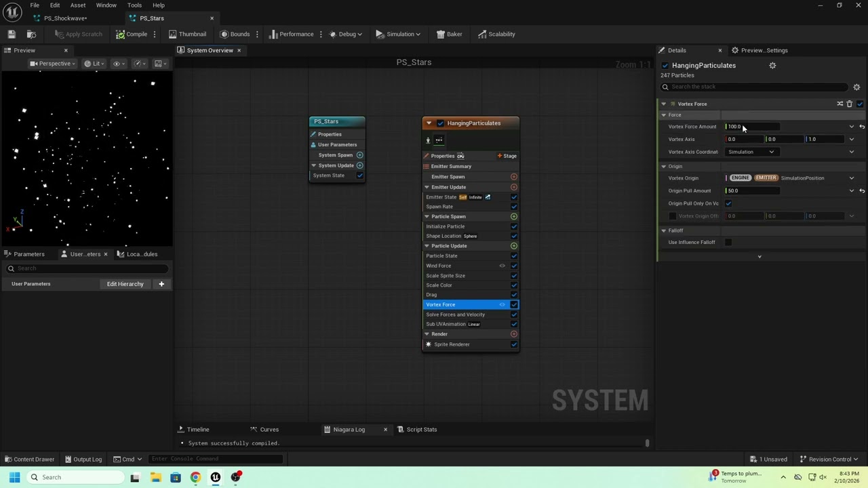868x488 pixels.
Task: Open the Windows Start menu
Action: pos(14,477)
